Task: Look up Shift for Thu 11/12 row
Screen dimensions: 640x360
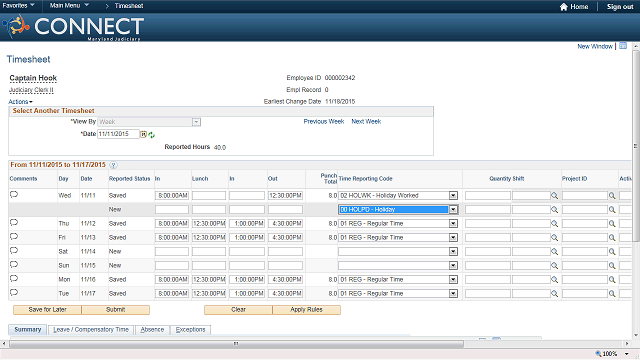Action: [554, 224]
